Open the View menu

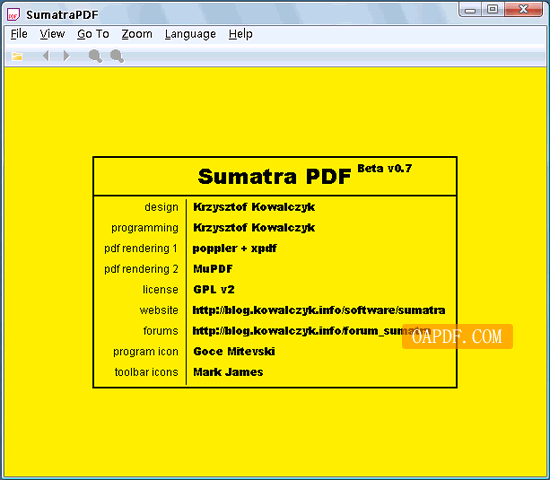pyautogui.click(x=52, y=34)
